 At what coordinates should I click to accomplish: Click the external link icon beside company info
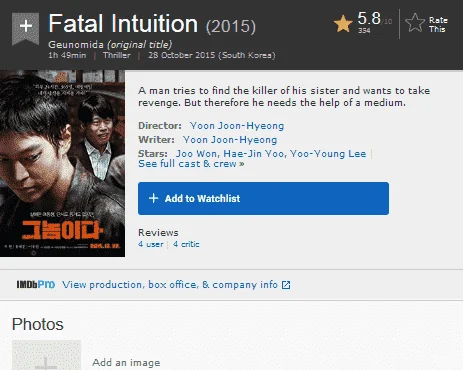pyautogui.click(x=286, y=285)
